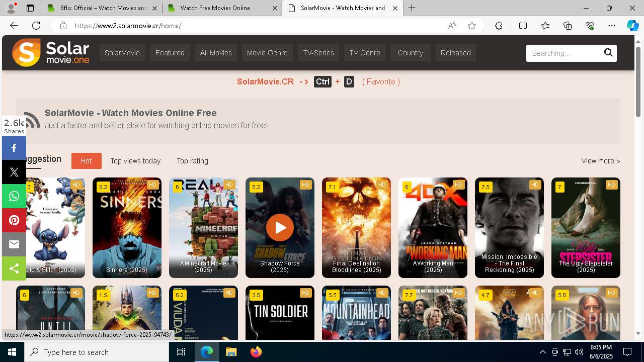
Task: View site information lock icon
Action: [x=63, y=26]
